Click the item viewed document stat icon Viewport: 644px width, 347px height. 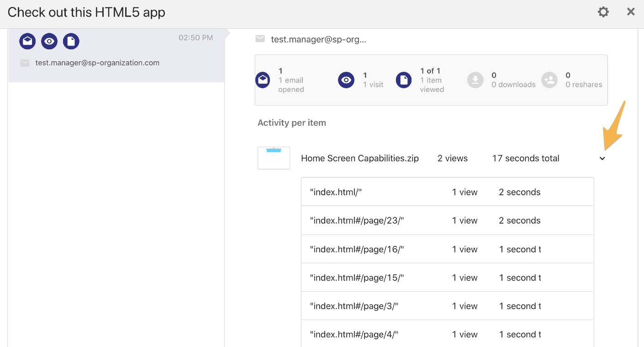pos(404,80)
